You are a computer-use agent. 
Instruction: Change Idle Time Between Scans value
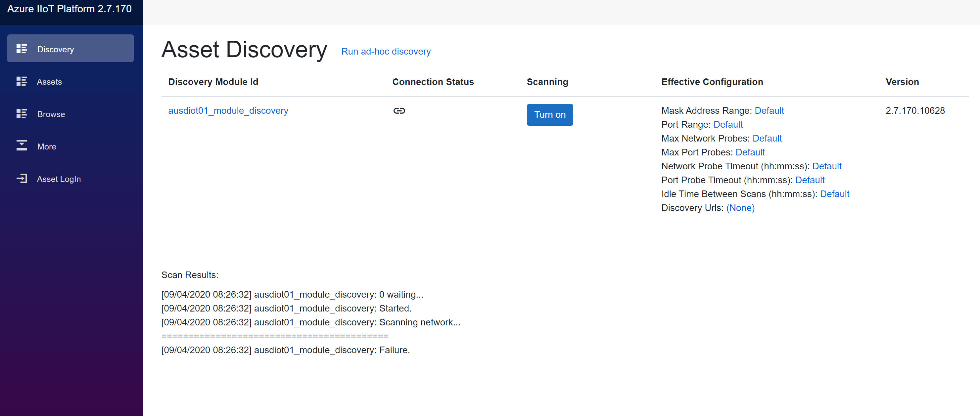point(835,194)
